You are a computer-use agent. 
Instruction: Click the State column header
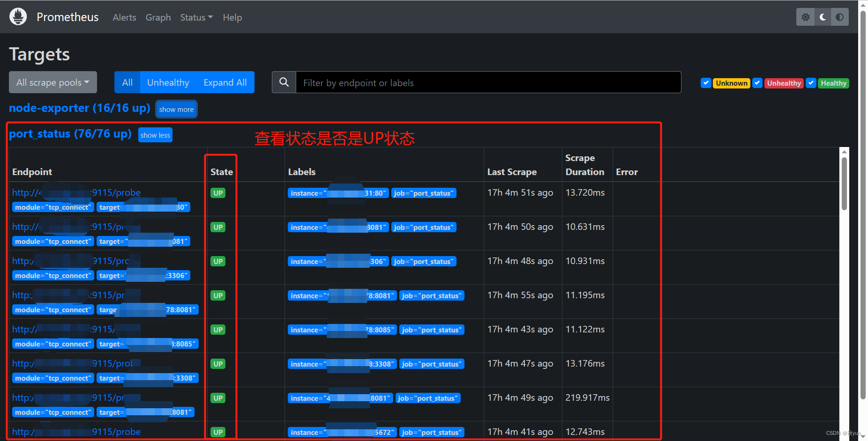click(x=222, y=172)
